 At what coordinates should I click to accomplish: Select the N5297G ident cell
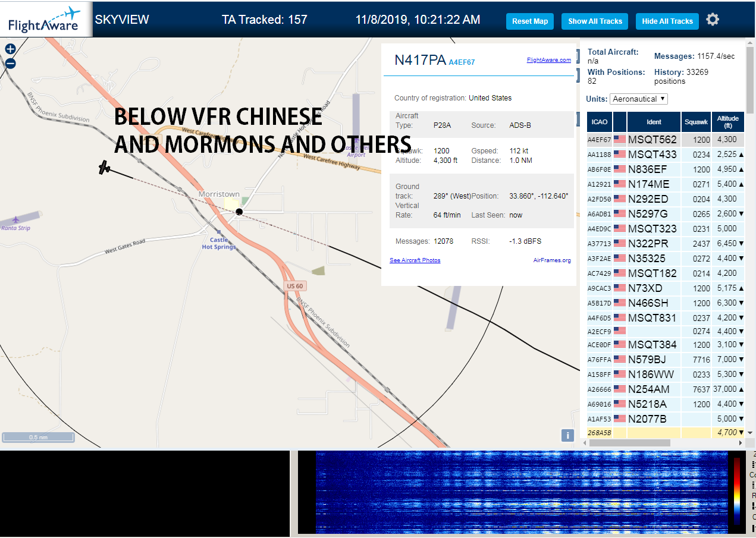(654, 213)
